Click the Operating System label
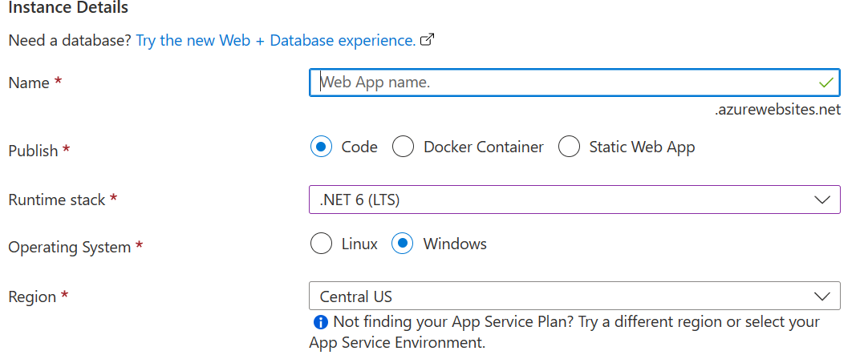Screen dimensions: 868x363 point(69,248)
